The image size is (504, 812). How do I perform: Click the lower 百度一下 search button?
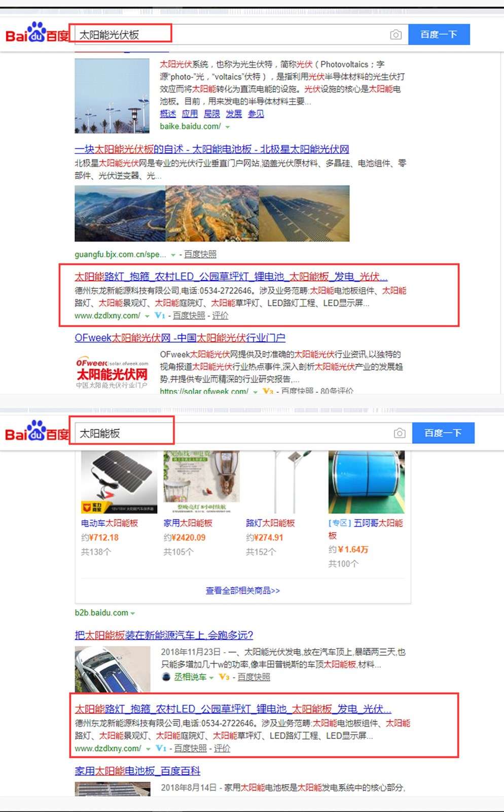click(443, 433)
